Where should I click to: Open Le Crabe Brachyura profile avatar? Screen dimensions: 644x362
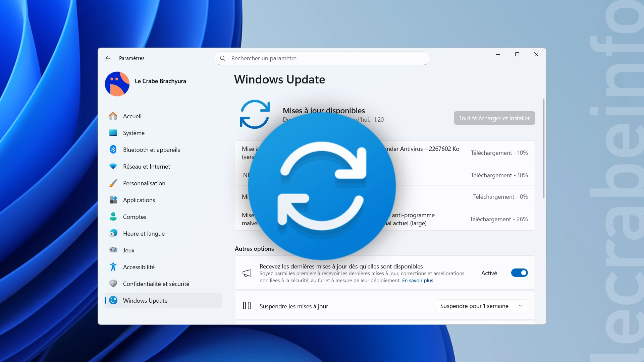(x=117, y=84)
